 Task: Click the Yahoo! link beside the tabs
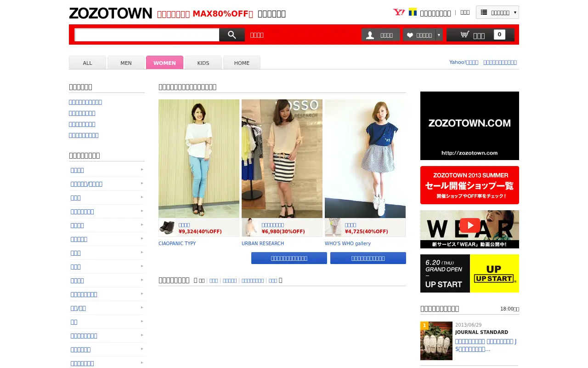tap(464, 63)
